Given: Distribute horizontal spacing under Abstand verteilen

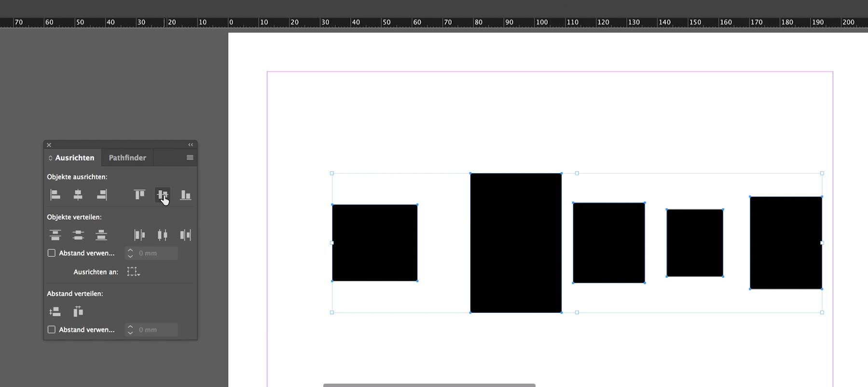Looking at the screenshot, I should pos(78,312).
